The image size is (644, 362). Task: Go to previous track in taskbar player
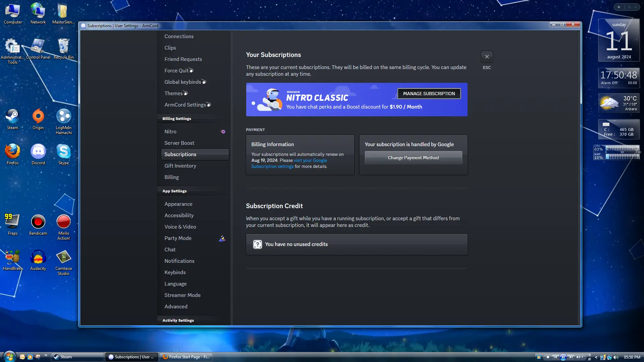pos(555,357)
